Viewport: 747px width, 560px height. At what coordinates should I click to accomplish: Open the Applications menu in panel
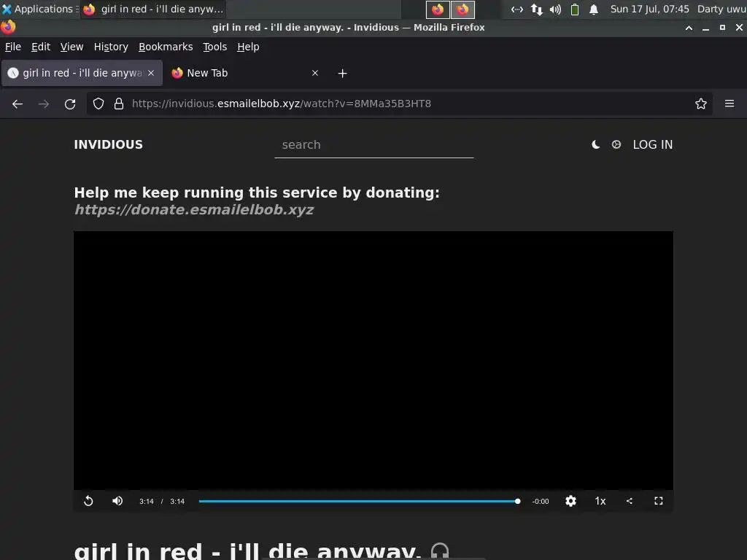point(39,9)
